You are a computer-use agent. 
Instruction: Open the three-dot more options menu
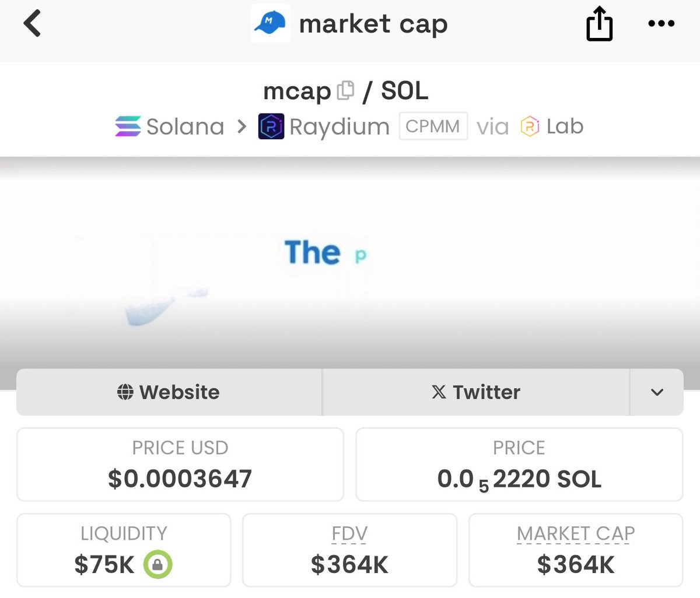(x=661, y=24)
